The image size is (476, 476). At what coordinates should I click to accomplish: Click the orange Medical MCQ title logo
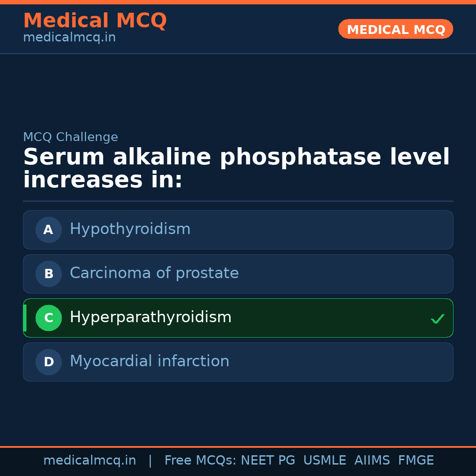(95, 21)
